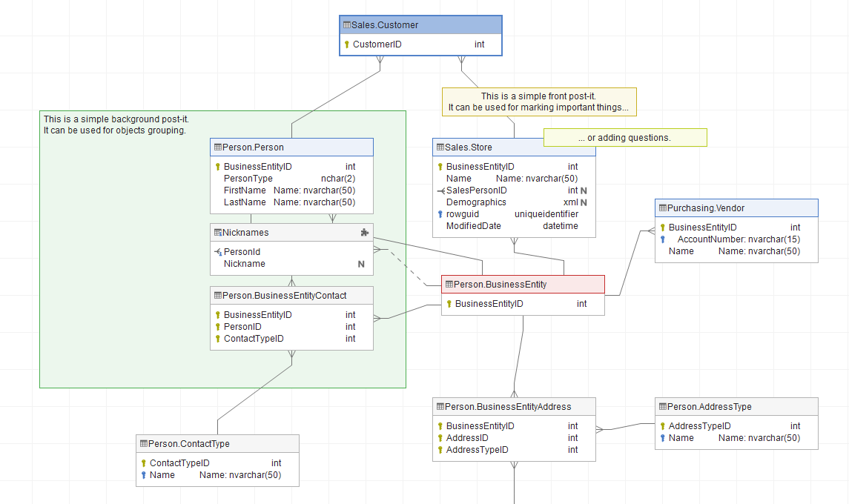Click the table icon in Sales.Customer header
The height and width of the screenshot is (504, 849).
[x=347, y=25]
